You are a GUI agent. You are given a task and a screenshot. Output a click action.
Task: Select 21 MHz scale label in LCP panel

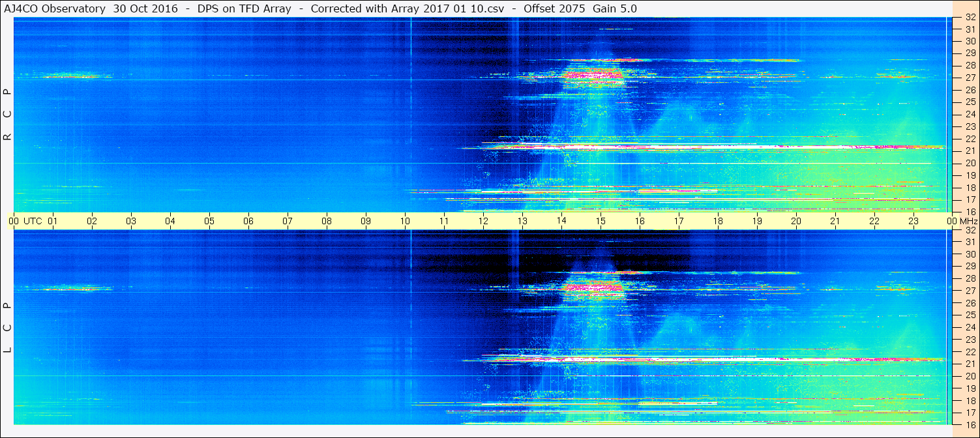point(970,364)
